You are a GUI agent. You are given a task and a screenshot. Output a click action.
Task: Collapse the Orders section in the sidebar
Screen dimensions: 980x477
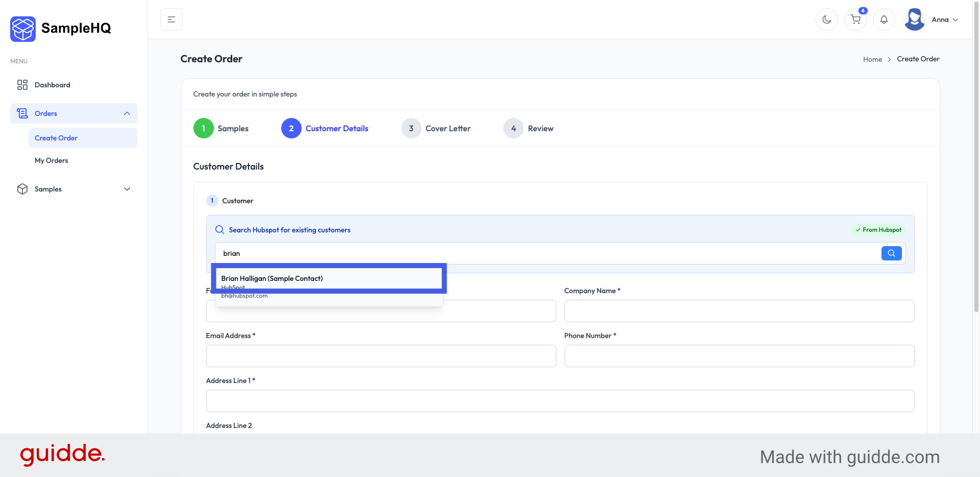pos(127,113)
